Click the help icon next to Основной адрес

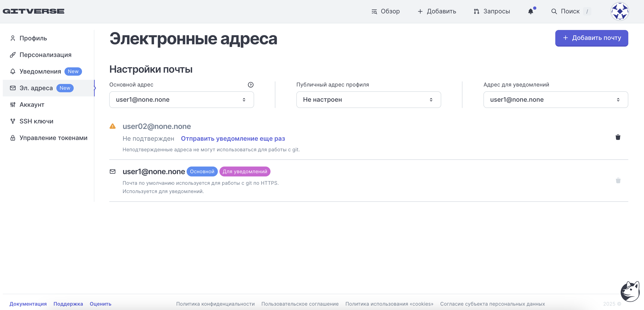pyautogui.click(x=250, y=85)
